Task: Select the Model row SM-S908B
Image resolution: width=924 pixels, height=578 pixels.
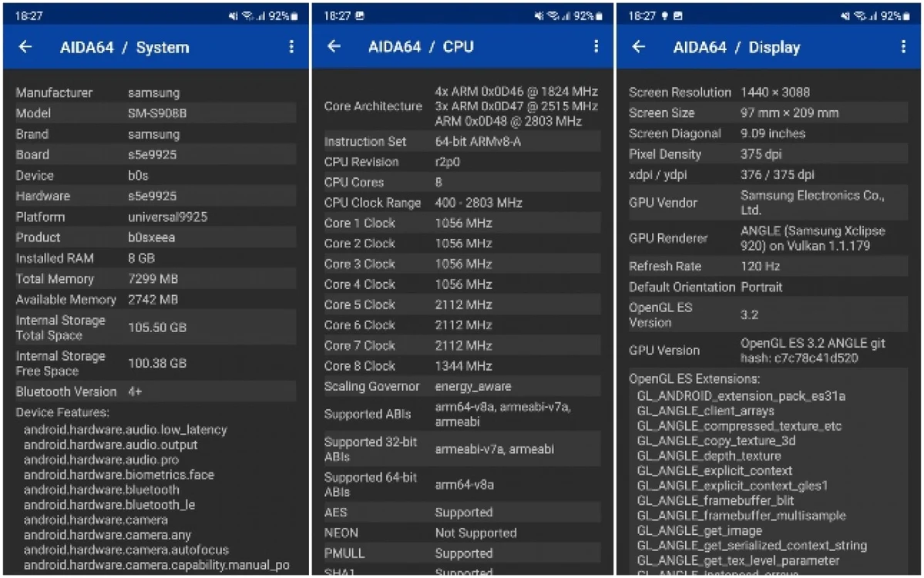Action: coord(156,113)
